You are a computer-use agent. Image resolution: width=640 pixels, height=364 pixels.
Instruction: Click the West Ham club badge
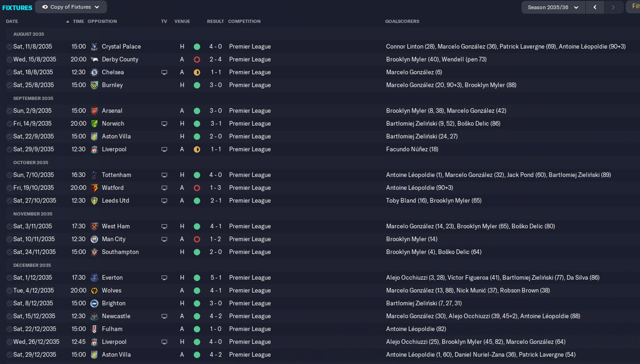coord(94,226)
